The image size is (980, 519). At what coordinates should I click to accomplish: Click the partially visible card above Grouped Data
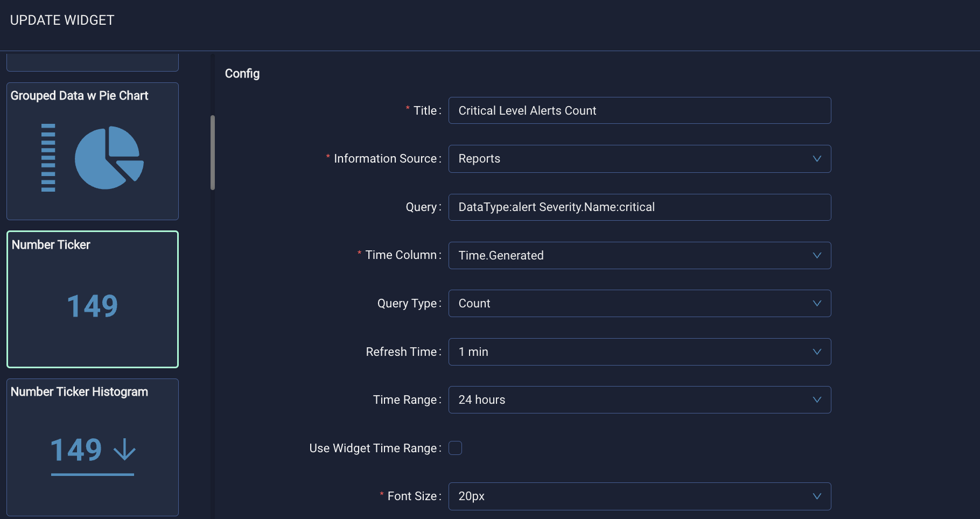tap(93, 62)
